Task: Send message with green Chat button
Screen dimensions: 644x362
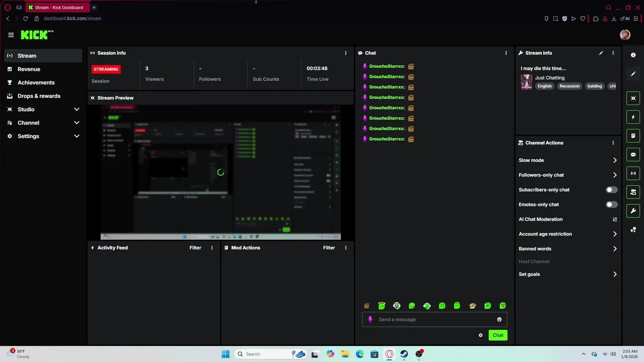Action: click(498, 335)
